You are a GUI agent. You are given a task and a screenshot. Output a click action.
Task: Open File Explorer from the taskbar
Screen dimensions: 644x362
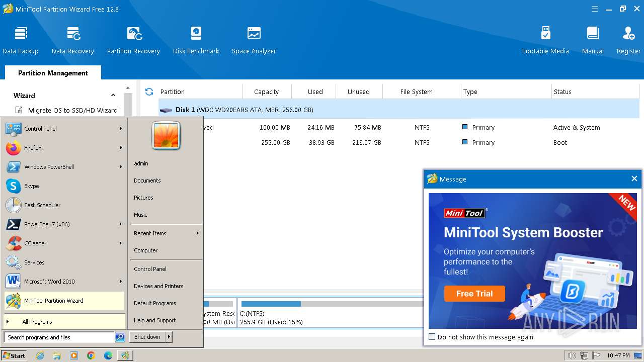57,355
